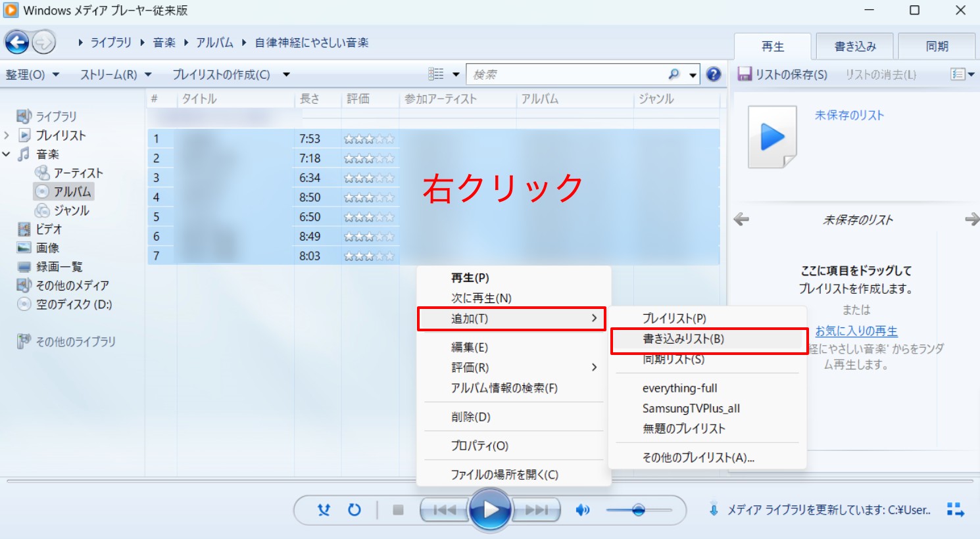
Task: Click the greyed forward navigation arrow
Action: tap(43, 43)
